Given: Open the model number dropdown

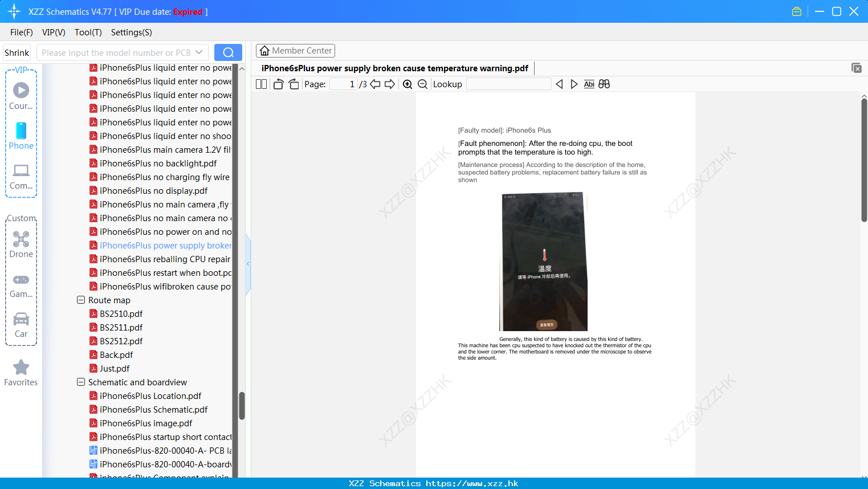Looking at the screenshot, I should pos(199,52).
